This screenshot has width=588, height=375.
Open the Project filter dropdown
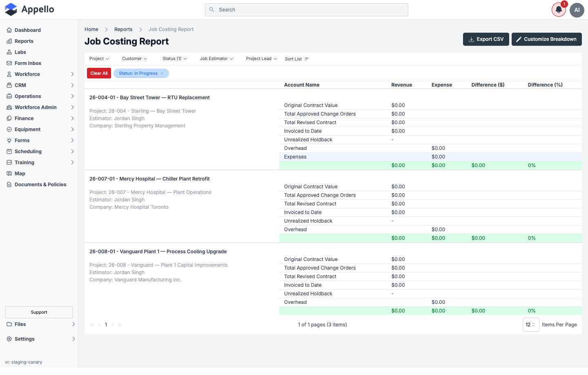click(99, 59)
